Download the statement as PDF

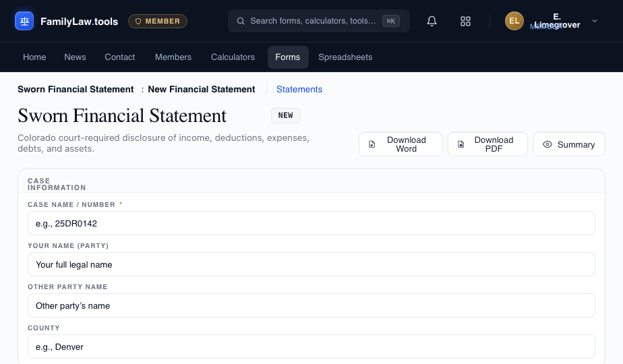coord(487,144)
